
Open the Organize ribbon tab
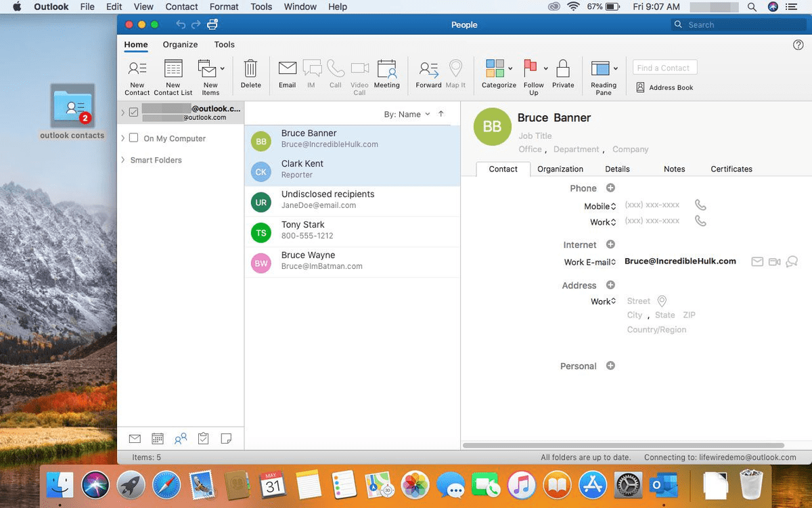(x=179, y=44)
